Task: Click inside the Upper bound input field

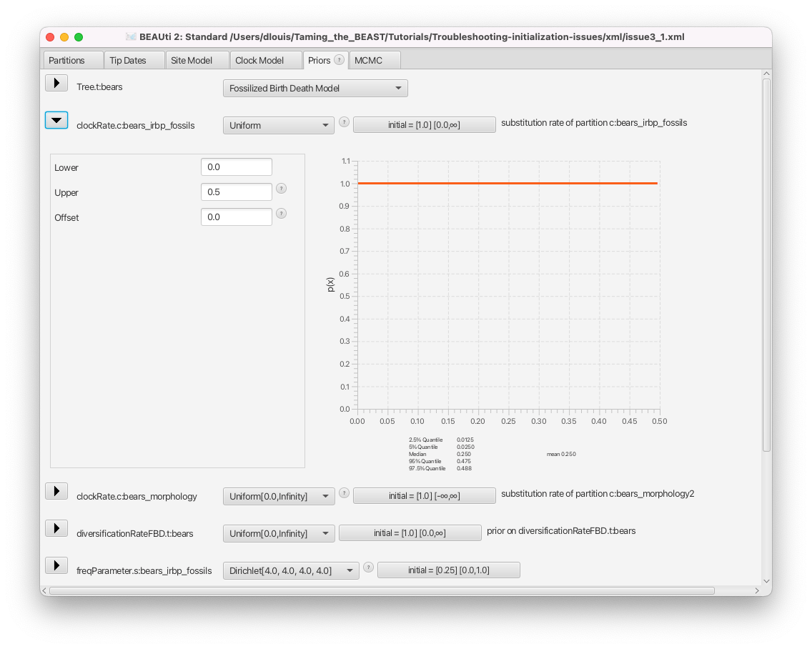Action: pyautogui.click(x=236, y=192)
